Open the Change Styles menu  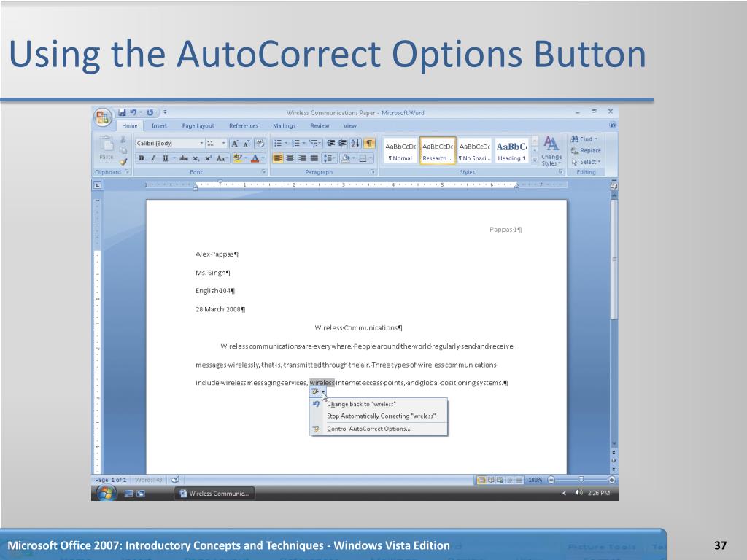pyautogui.click(x=551, y=151)
